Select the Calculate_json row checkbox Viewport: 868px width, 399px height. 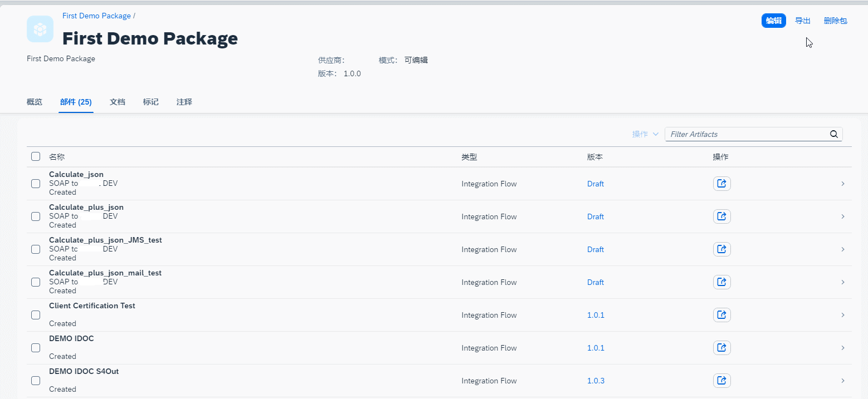point(35,183)
